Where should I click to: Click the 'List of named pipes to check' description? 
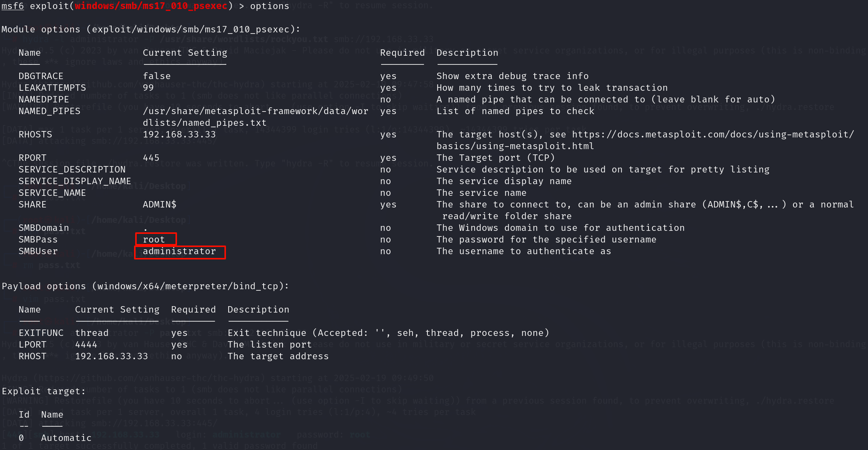coord(515,111)
